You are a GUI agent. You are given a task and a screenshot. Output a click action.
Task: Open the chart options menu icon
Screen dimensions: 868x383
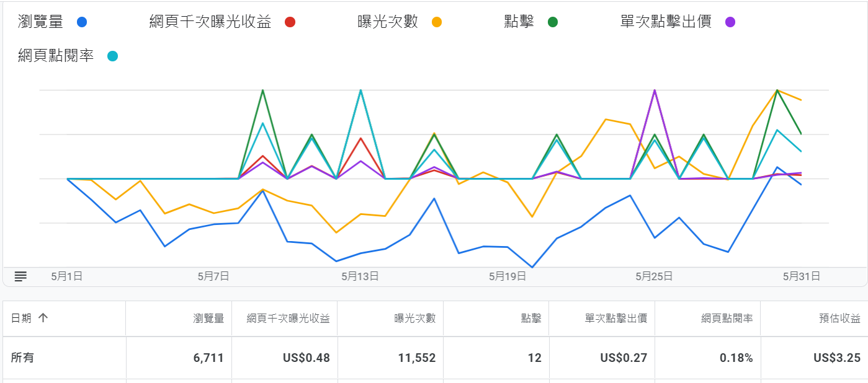point(20,276)
